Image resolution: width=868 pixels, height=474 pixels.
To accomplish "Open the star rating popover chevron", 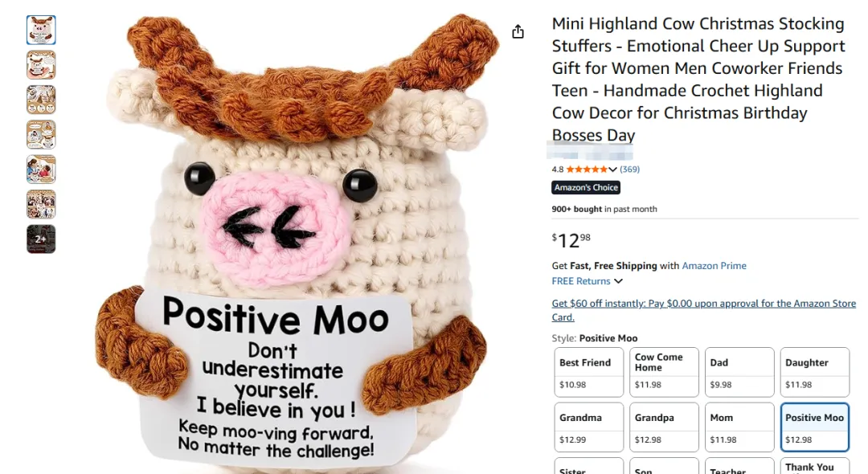I will coord(612,170).
